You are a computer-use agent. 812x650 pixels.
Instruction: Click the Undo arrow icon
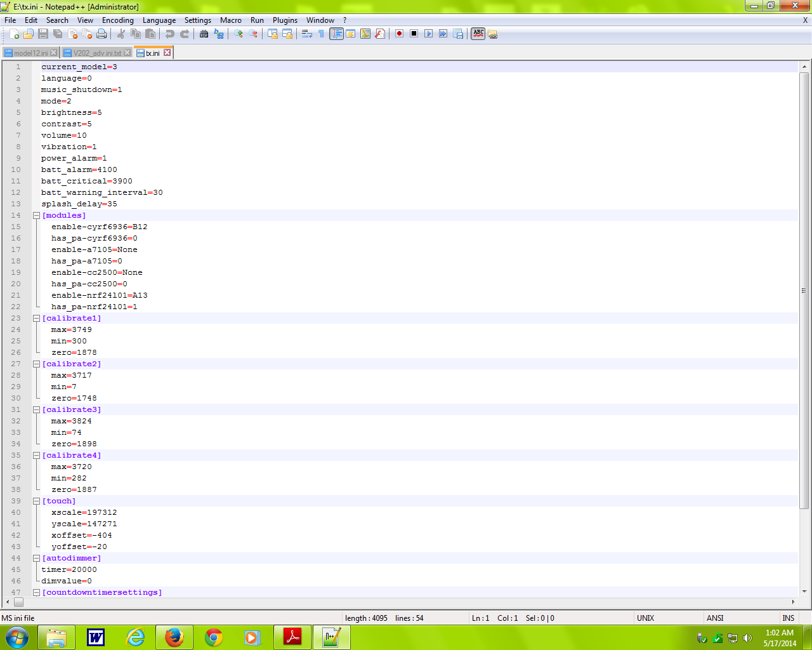point(170,34)
